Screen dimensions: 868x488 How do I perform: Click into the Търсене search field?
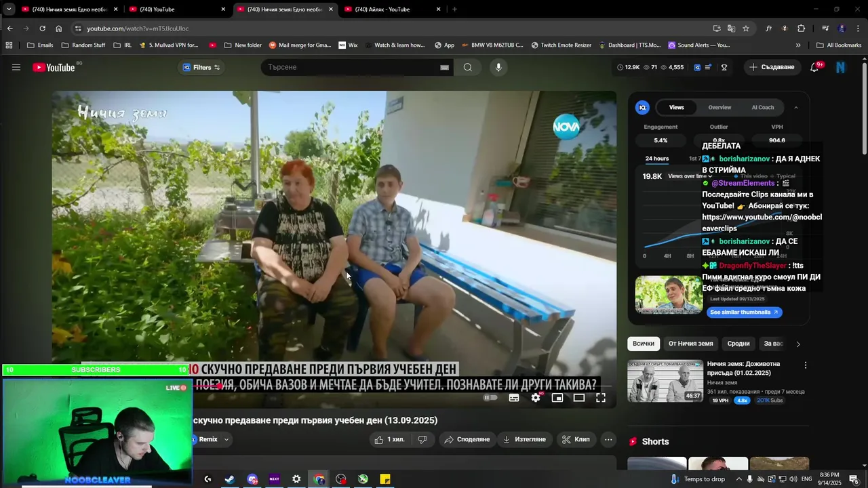pyautogui.click(x=349, y=67)
